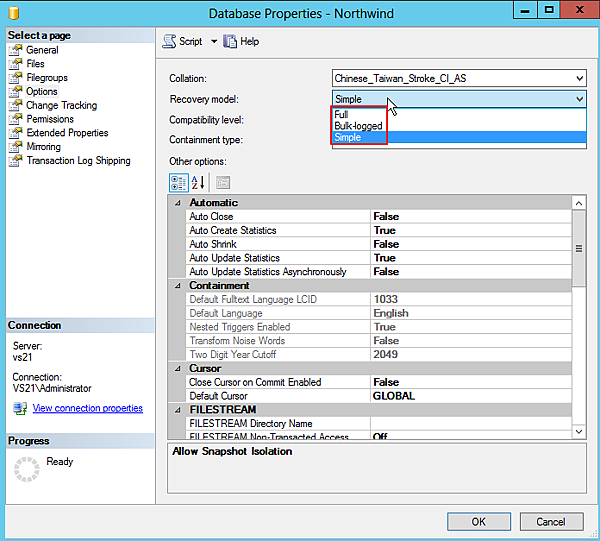Click the options grid scrollbar thumb
Viewport: 600px width, 541px height.
[579, 248]
